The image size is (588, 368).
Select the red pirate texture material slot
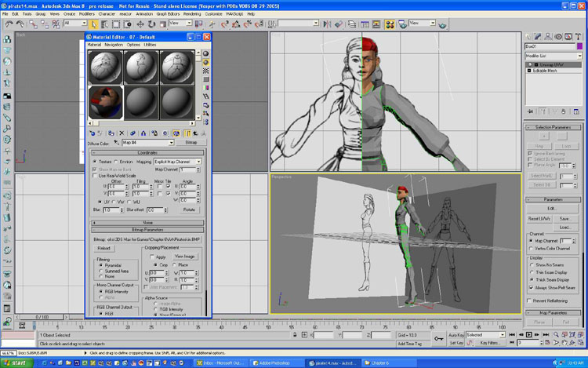click(105, 103)
